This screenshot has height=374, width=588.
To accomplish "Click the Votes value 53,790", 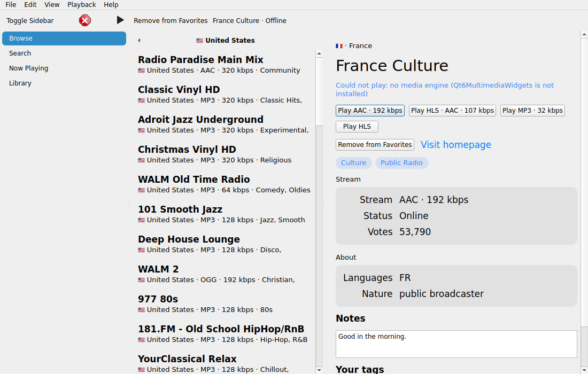I will (415, 231).
